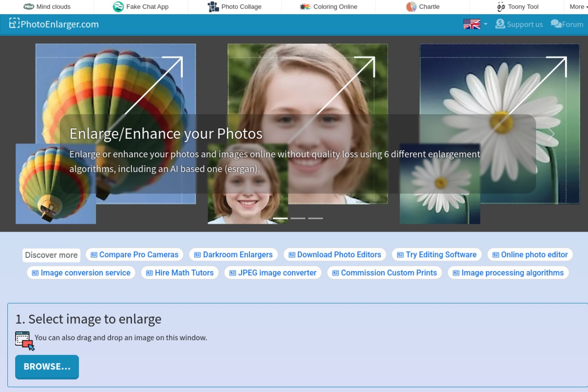Click the Chartle pie chart icon

[411, 6]
